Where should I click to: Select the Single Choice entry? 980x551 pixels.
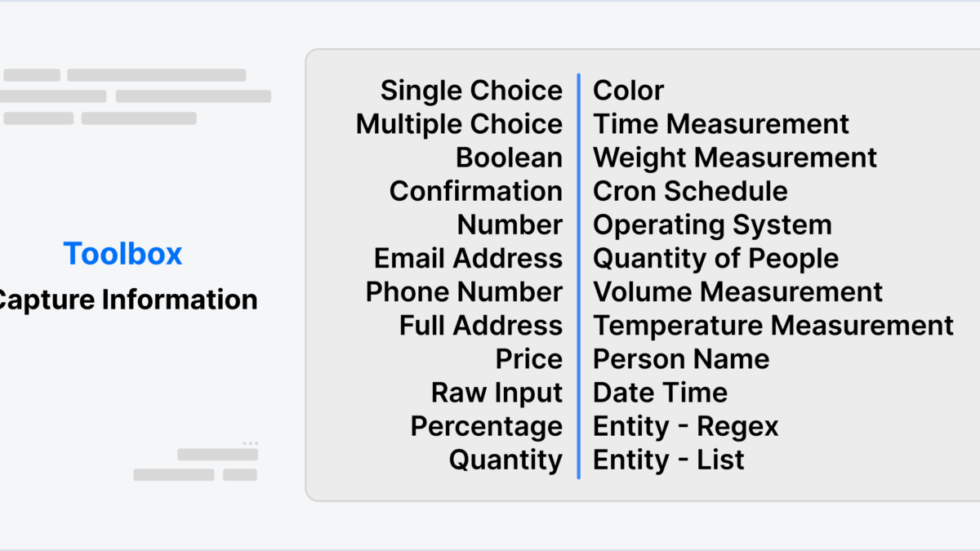tap(471, 91)
